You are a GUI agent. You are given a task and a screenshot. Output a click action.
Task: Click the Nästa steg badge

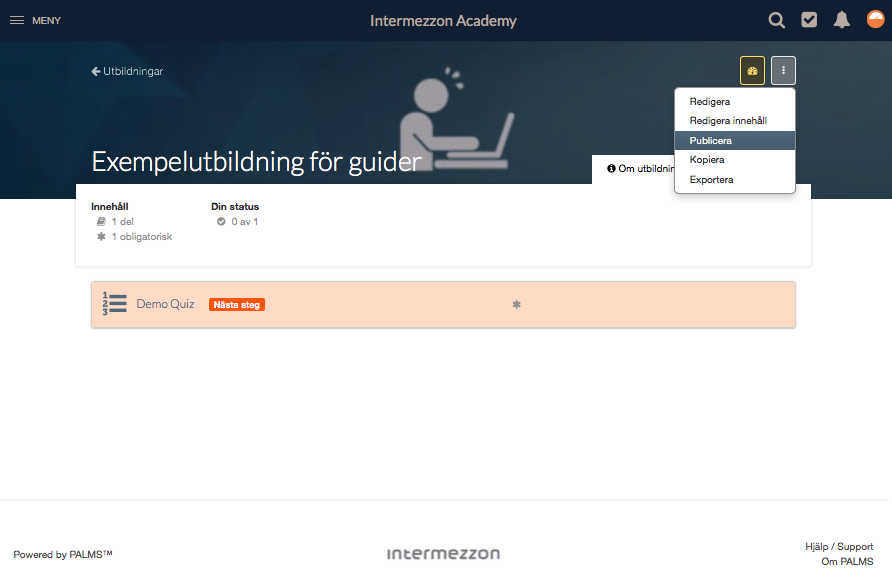(x=237, y=305)
